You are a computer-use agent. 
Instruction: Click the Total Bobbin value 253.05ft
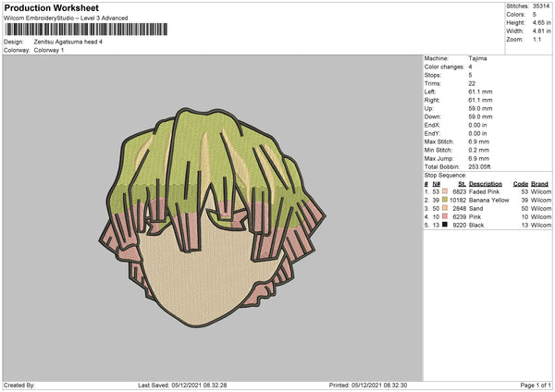coord(479,167)
